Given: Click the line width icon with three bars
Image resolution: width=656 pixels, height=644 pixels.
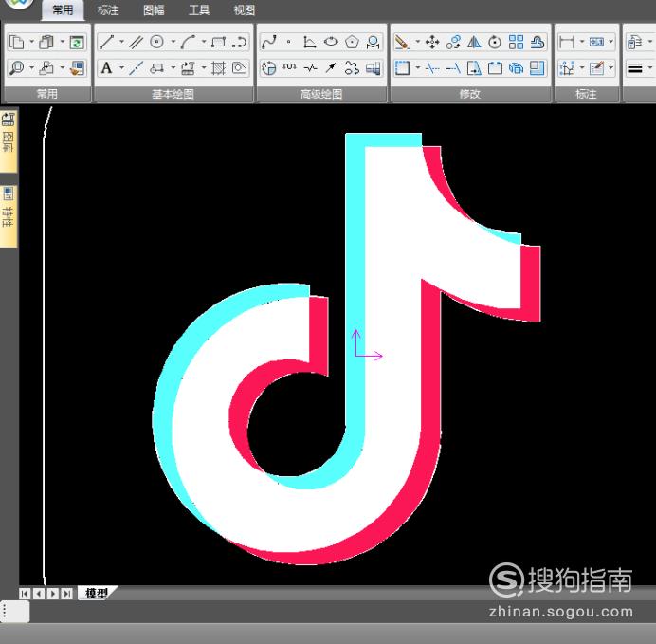Looking at the screenshot, I should pyautogui.click(x=634, y=67).
